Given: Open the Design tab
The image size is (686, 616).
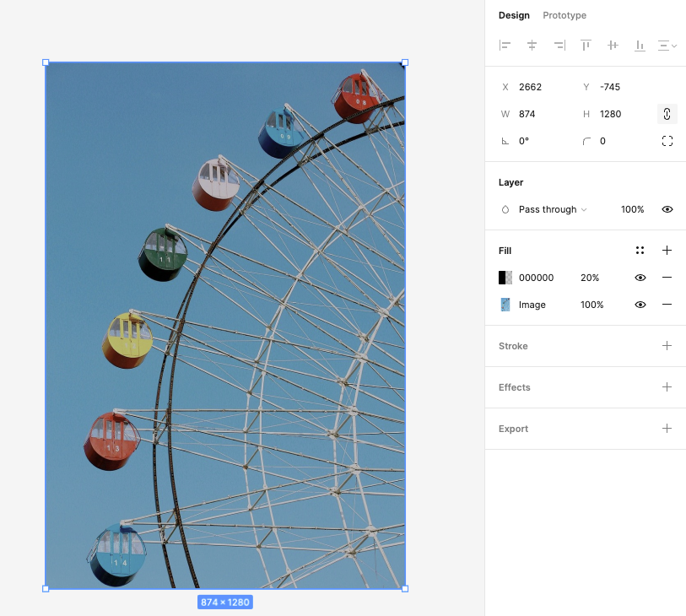Looking at the screenshot, I should click(514, 15).
